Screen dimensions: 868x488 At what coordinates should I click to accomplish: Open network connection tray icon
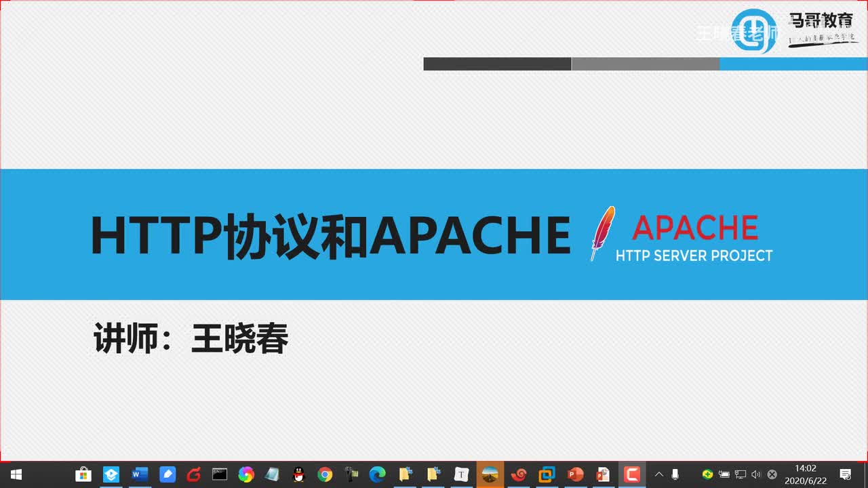[740, 474]
